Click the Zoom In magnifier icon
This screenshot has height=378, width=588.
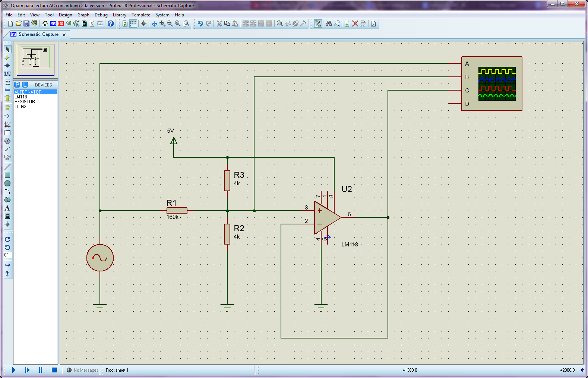pos(162,23)
